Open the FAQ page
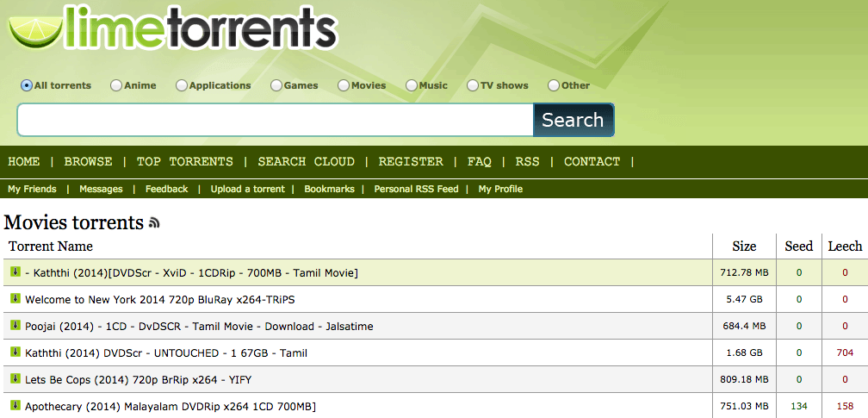 coord(480,161)
